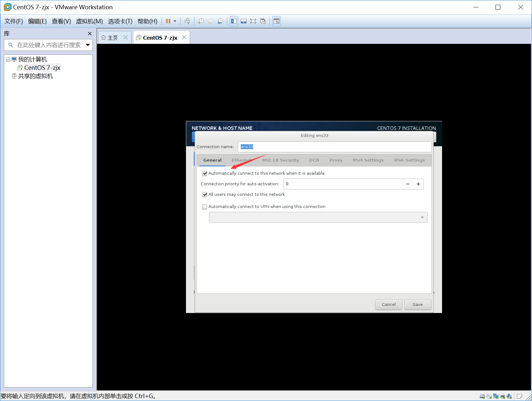Open the 编辑(E) menu

click(x=37, y=21)
